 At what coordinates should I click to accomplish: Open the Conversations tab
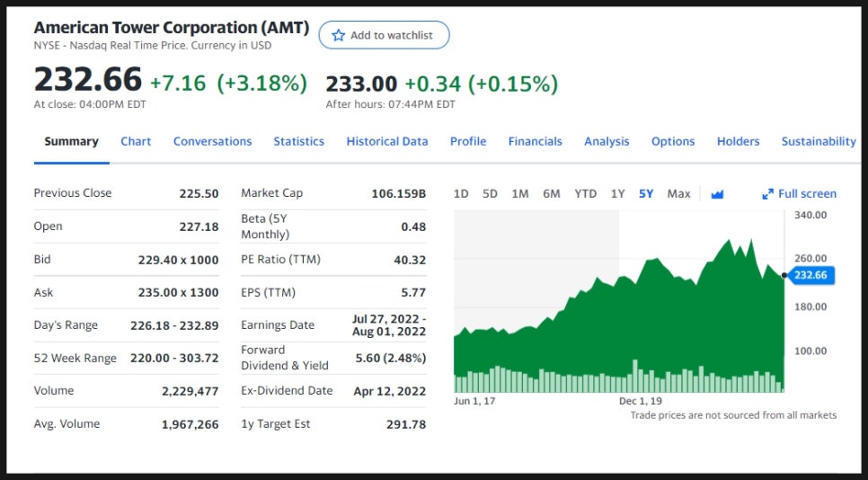tap(213, 142)
